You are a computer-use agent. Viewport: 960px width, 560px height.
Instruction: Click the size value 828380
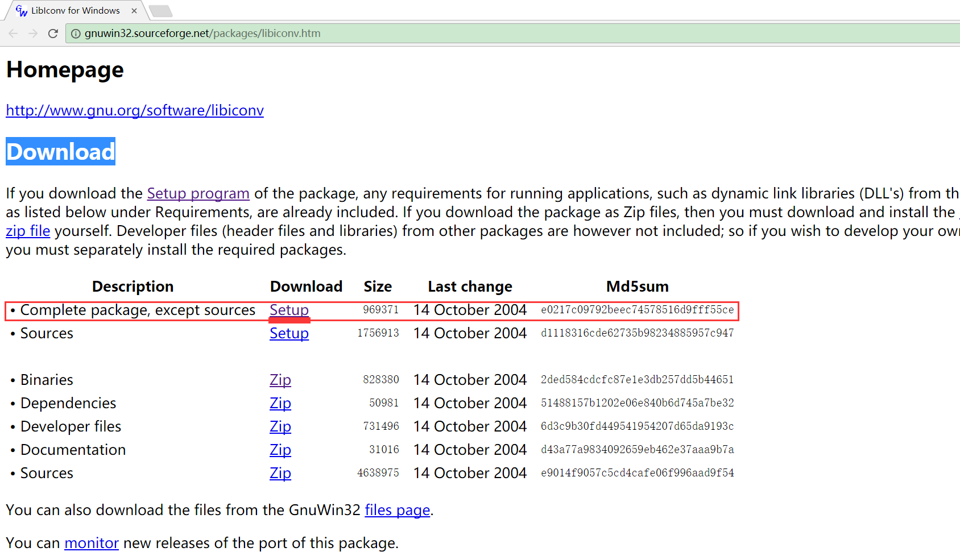[x=381, y=380]
